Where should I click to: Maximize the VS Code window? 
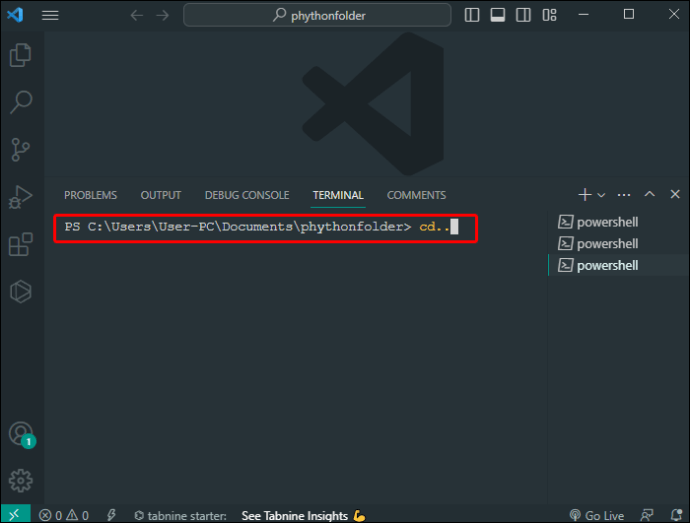coord(629,15)
